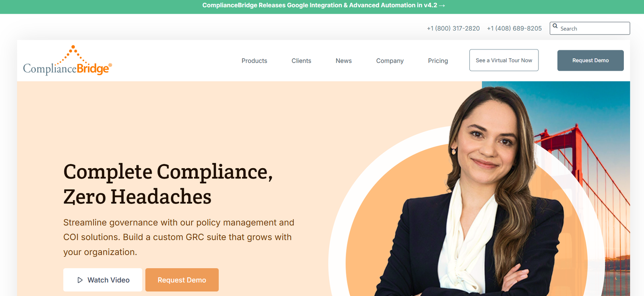Click the Complete Compliance, Zero Headaches headline
This screenshot has height=296, width=644.
click(x=168, y=184)
